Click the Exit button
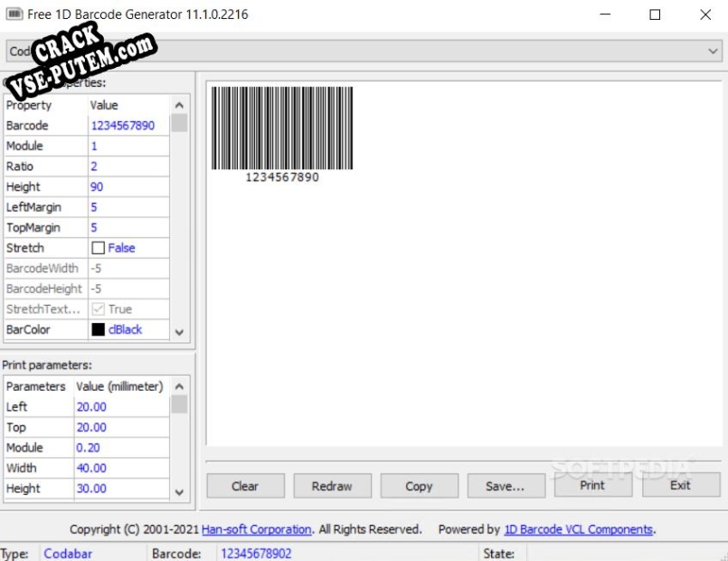The height and width of the screenshot is (561, 728). (681, 485)
